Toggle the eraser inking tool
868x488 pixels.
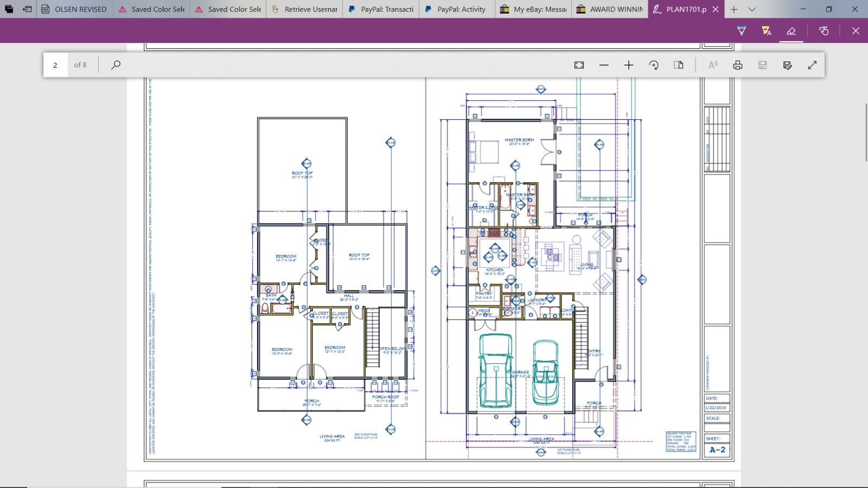point(792,31)
